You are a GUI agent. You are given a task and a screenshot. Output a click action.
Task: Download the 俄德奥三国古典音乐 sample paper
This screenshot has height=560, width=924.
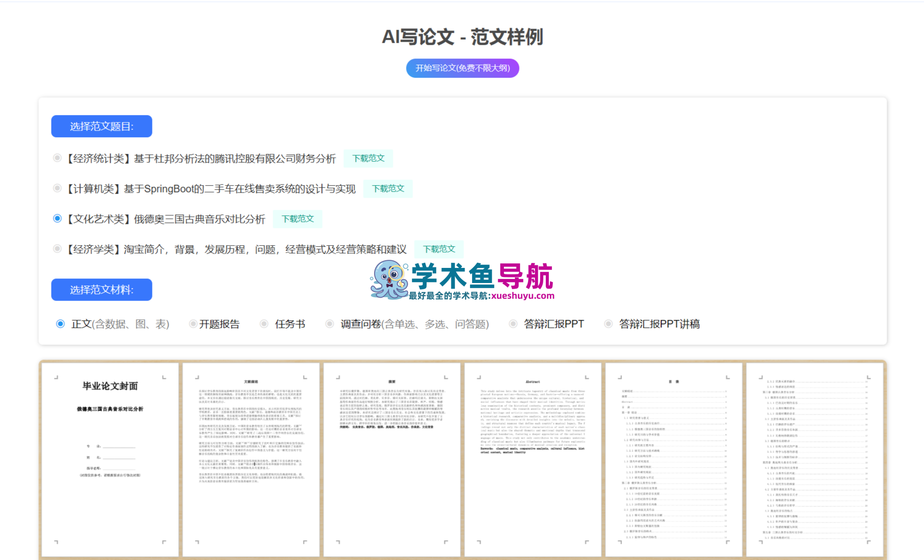[297, 218]
